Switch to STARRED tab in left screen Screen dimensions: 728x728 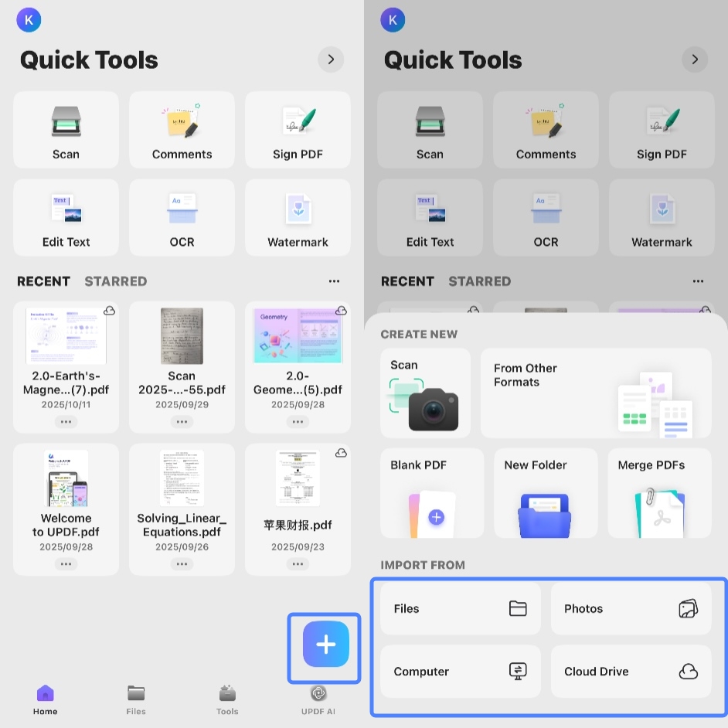point(116,281)
